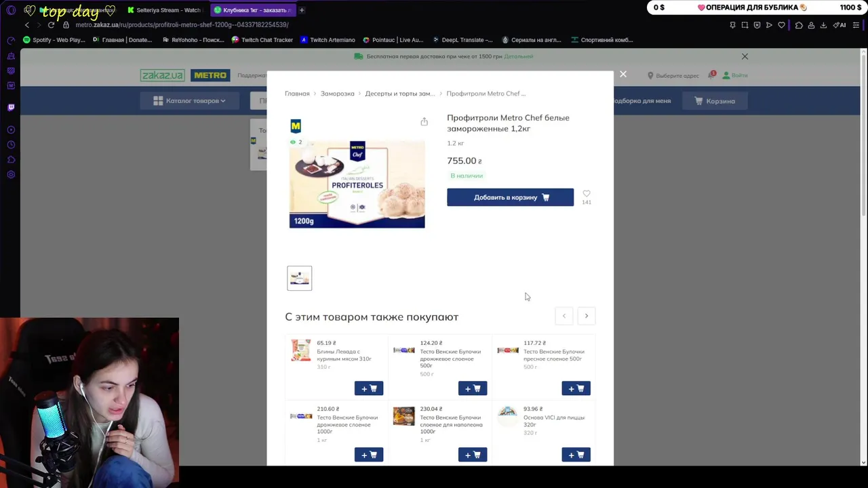Click the pin icon in browser toolbar
The height and width of the screenshot is (488, 868).
click(732, 25)
